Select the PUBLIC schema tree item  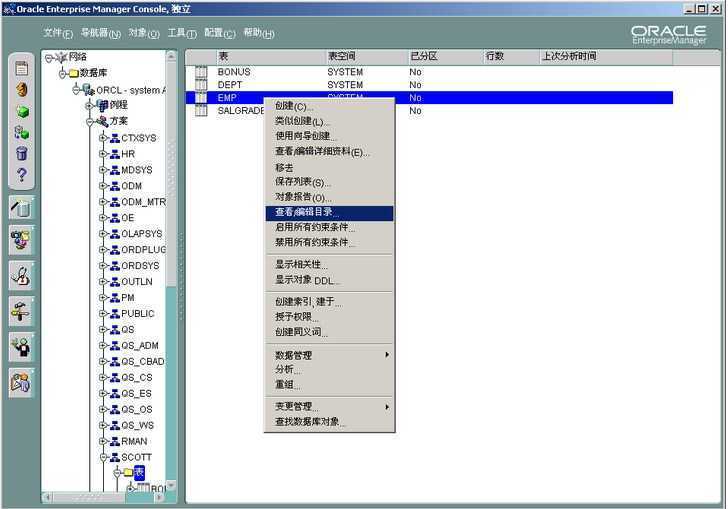(137, 314)
